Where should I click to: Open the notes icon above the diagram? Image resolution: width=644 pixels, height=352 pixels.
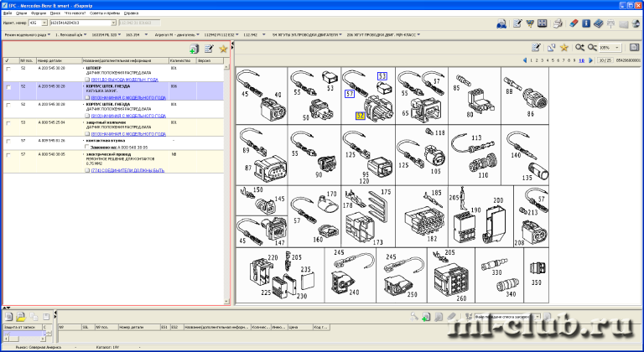tap(536, 48)
